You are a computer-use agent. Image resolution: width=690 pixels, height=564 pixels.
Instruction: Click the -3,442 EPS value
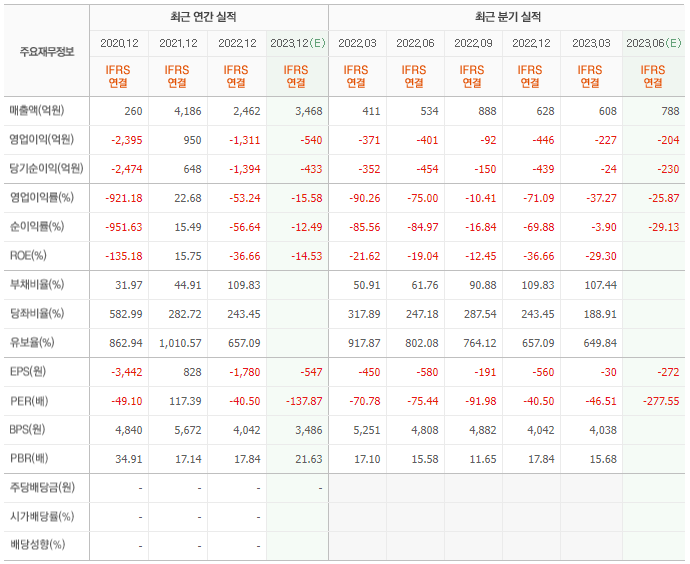[127, 372]
